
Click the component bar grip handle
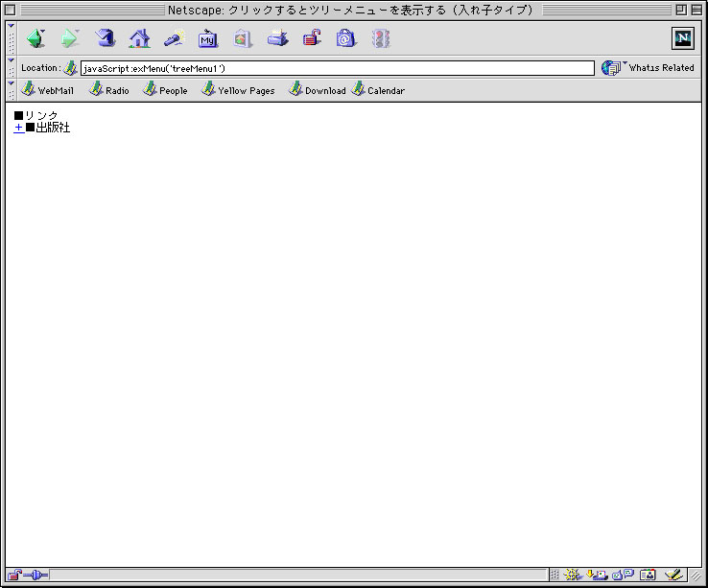(555, 575)
